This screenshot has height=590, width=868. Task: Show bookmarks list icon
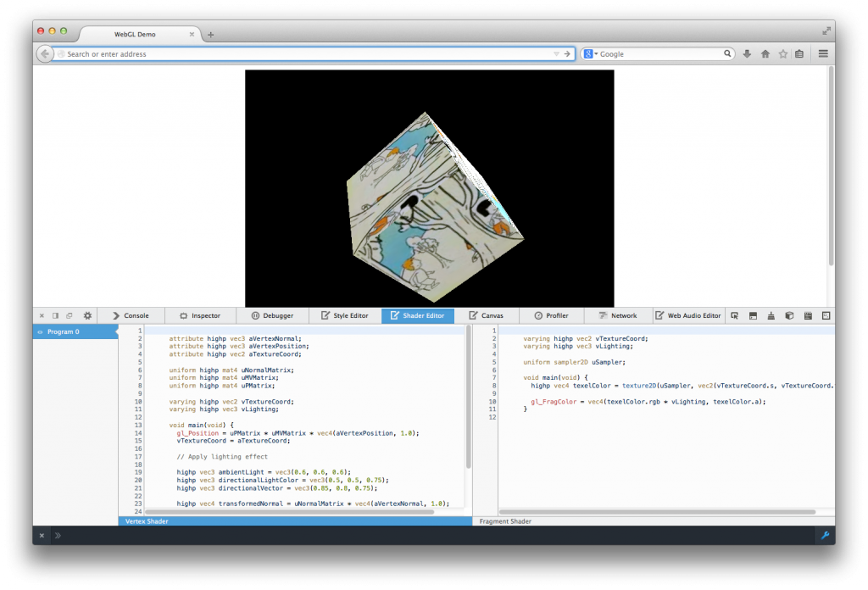point(799,53)
